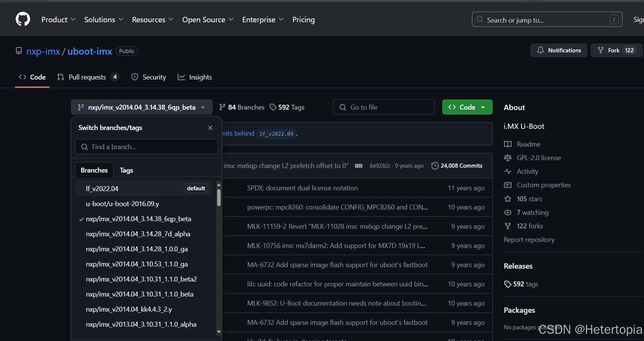Open the green Code dropdown button
644x341 pixels.
(x=467, y=107)
